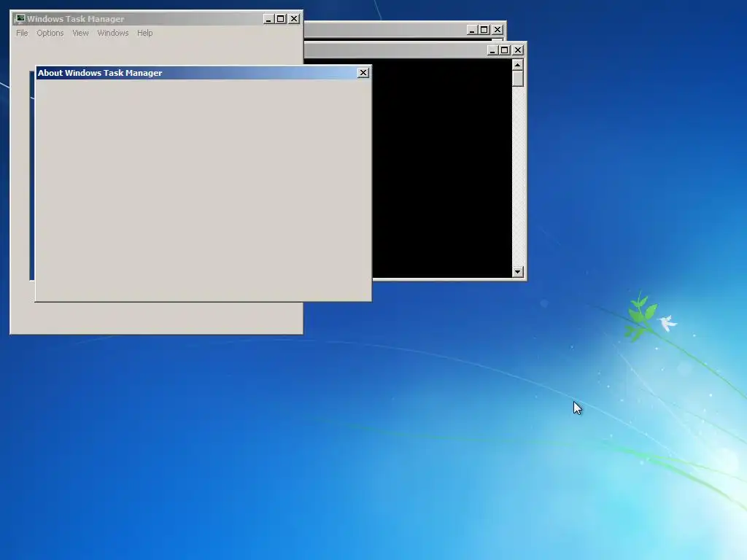This screenshot has width=747, height=560.
Task: Maximize the rearmost untitled window
Action: [484, 29]
